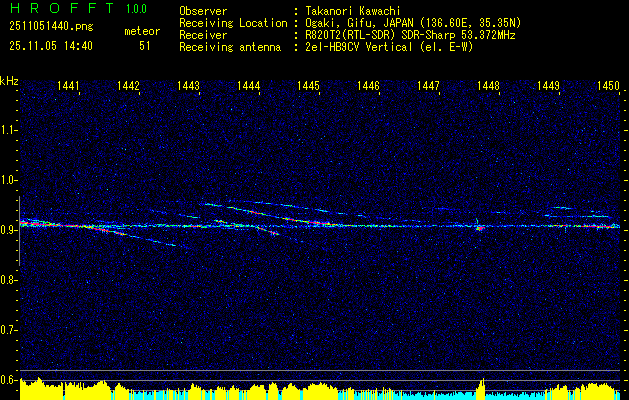Click the 1450 time marker
This screenshot has height=400, width=629.
(609, 85)
